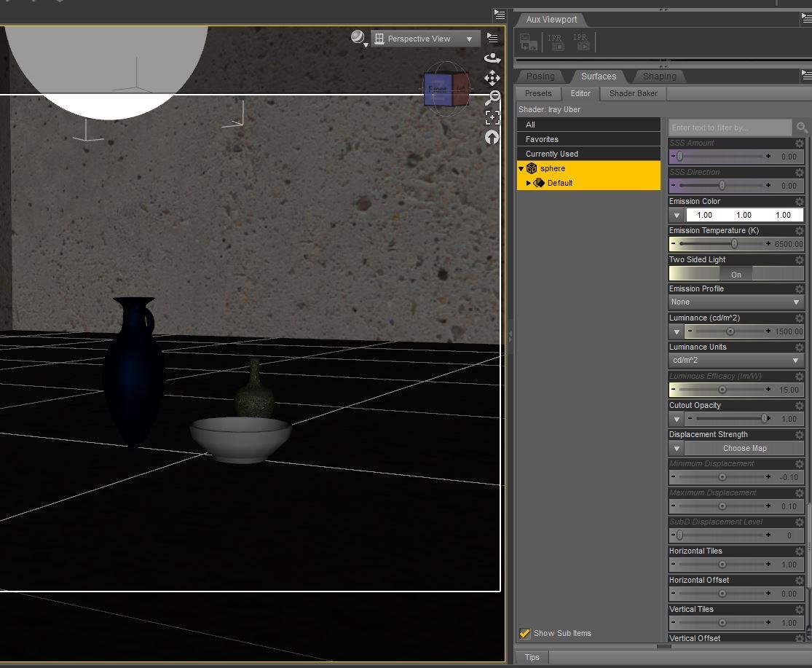Image resolution: width=812 pixels, height=668 pixels.
Task: Click the Frame selection icon in viewport
Action: tap(492, 117)
